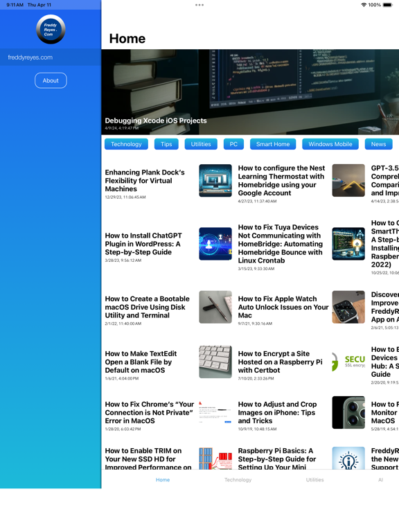Open Fix Apple Watch Auto Unlock article
Image resolution: width=399 pixels, height=532 pixels.
[x=283, y=307]
